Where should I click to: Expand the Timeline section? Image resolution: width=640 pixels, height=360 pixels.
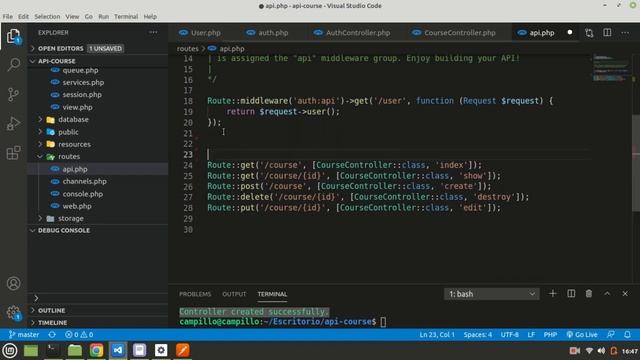[x=98, y=322]
